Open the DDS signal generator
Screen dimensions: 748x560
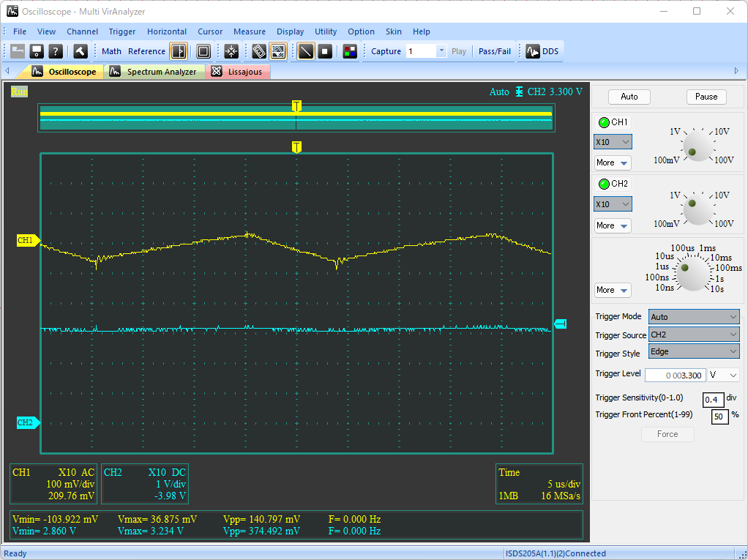click(542, 51)
